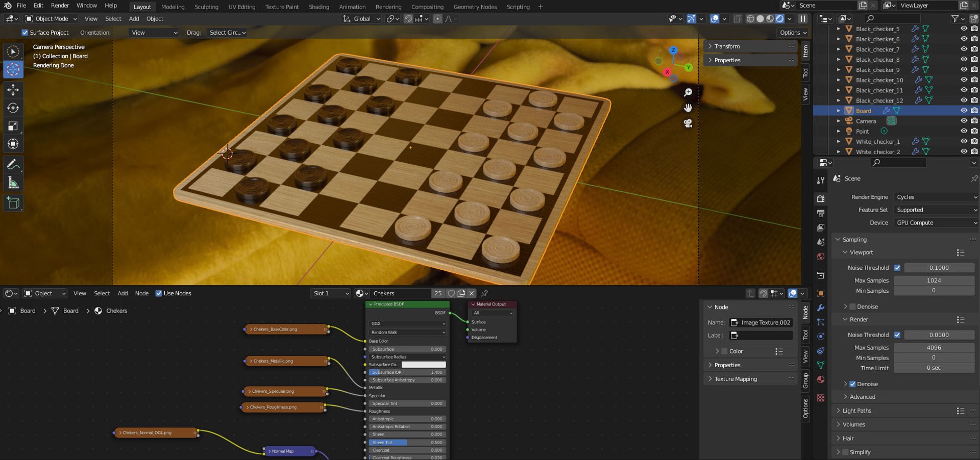The height and width of the screenshot is (460, 980).
Task: Toggle the Viewport Noise Threshold checkbox
Action: (x=897, y=268)
